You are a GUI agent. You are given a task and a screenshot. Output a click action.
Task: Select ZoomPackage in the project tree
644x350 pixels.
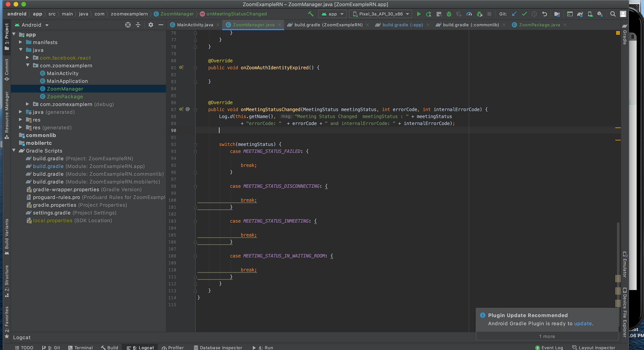point(65,96)
